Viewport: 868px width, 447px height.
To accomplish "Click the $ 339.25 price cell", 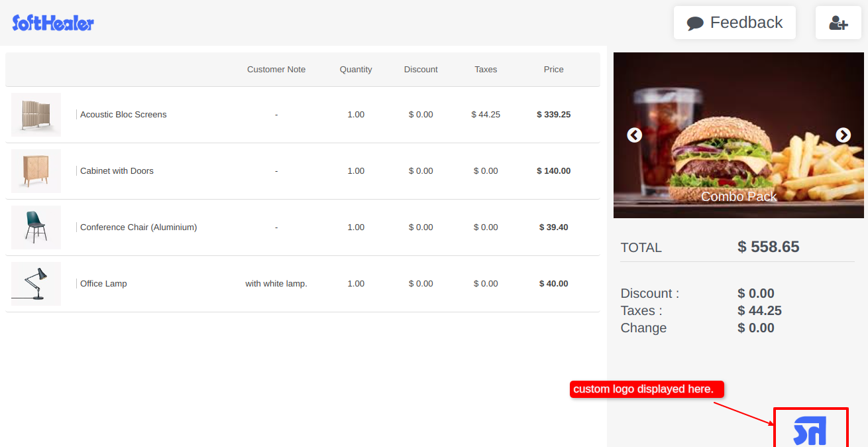I will pyautogui.click(x=554, y=115).
